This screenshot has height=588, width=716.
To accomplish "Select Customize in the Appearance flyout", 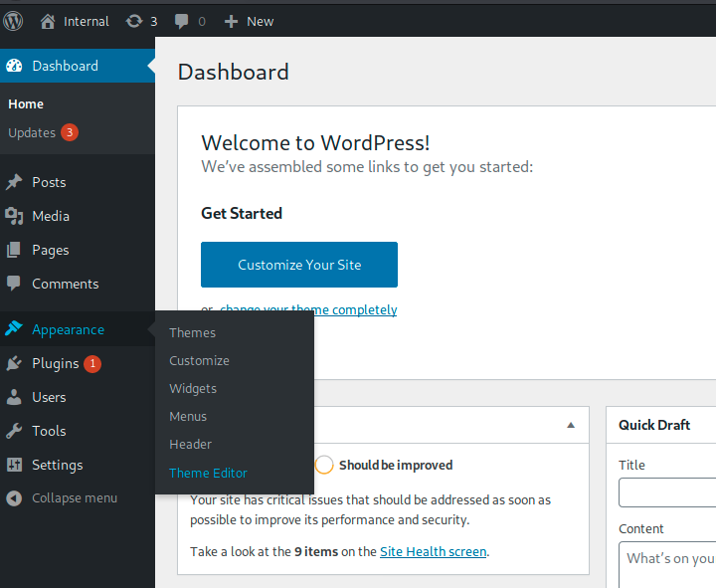I will point(199,360).
